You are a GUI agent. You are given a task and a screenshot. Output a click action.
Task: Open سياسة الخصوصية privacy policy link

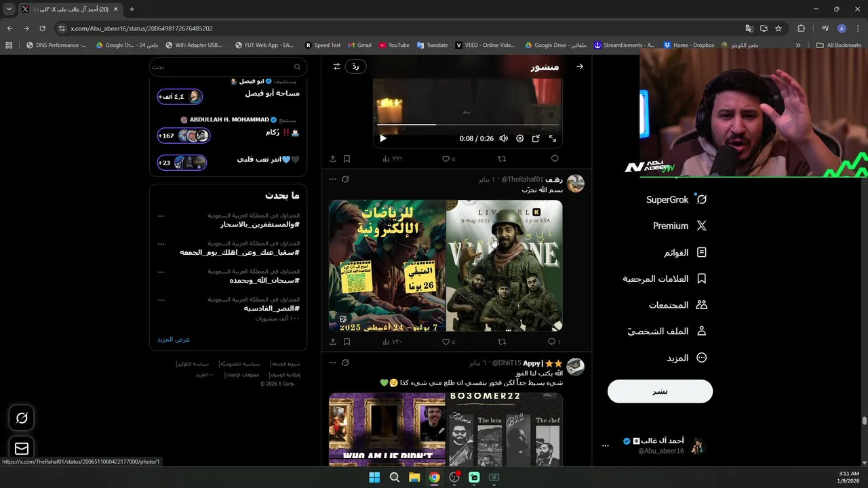click(x=242, y=364)
